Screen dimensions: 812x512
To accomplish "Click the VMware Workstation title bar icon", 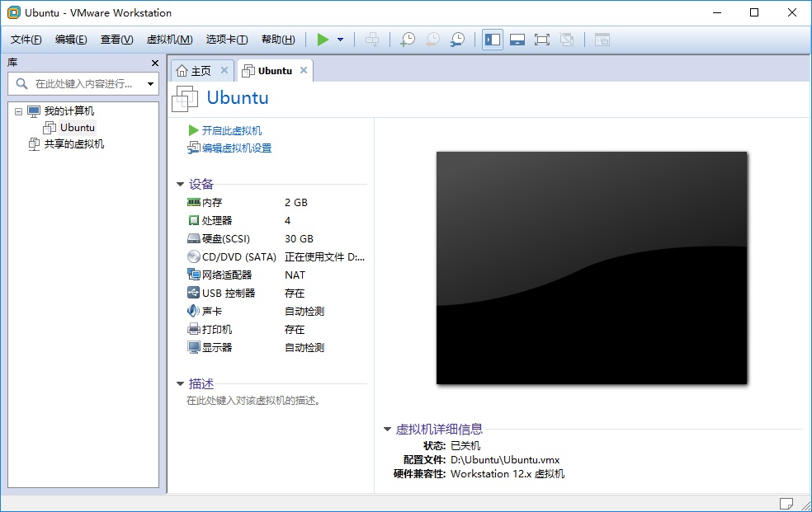I will point(14,12).
